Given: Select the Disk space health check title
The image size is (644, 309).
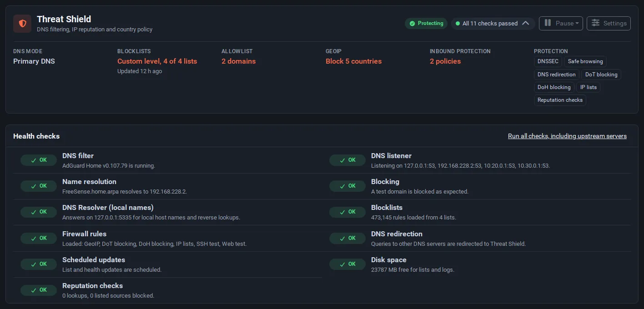Looking at the screenshot, I should point(389,260).
